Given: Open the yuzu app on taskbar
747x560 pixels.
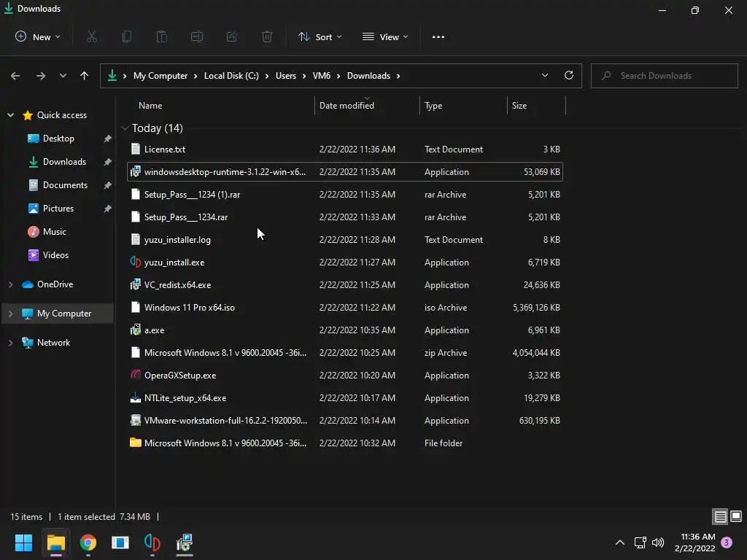Looking at the screenshot, I should [152, 542].
